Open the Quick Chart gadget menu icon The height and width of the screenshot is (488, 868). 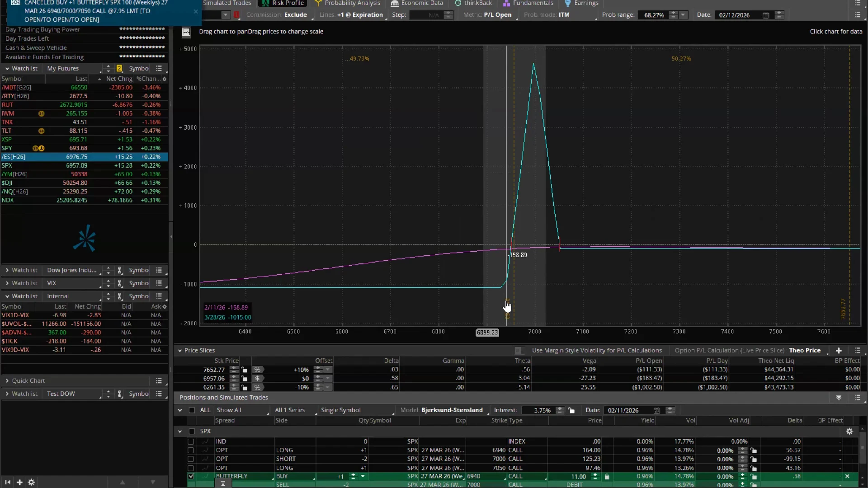pyautogui.click(x=159, y=381)
